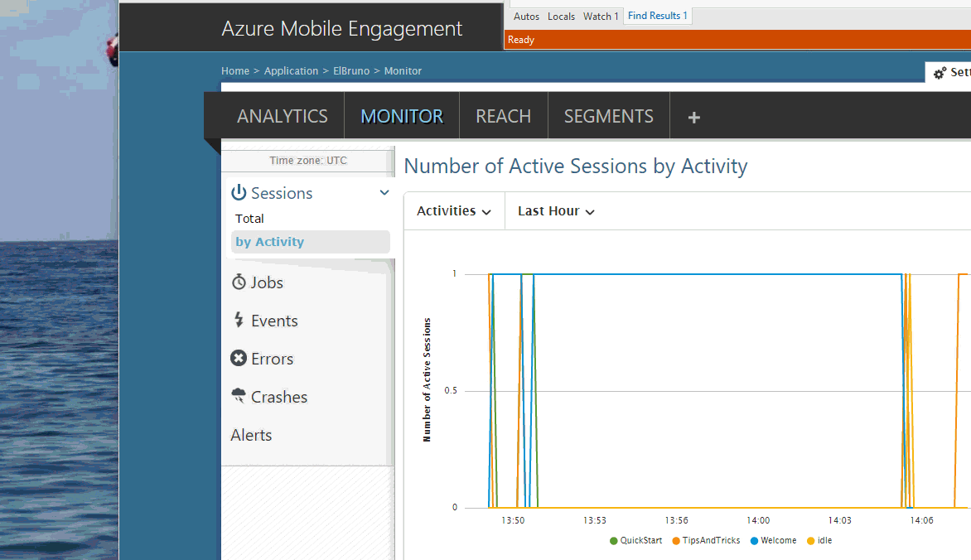
Task: Switch to the REACH tab
Action: click(x=503, y=117)
